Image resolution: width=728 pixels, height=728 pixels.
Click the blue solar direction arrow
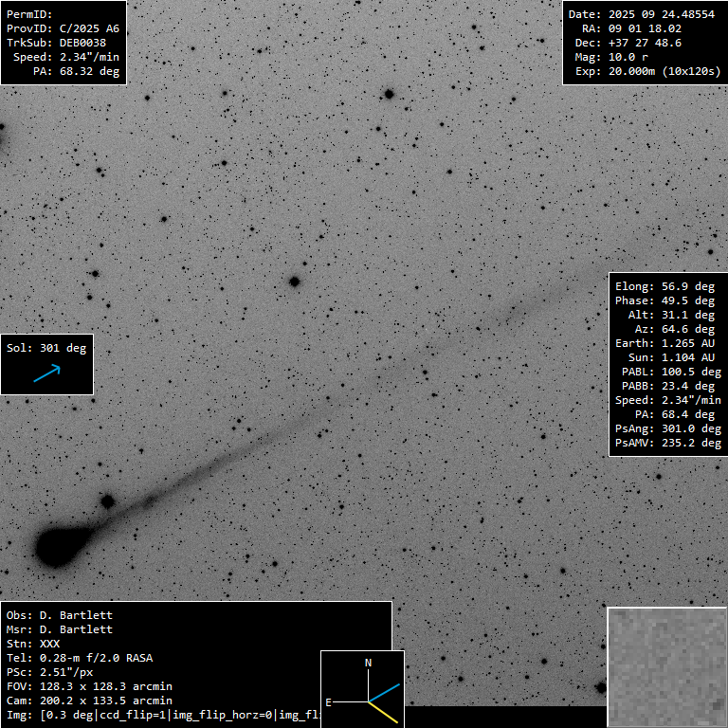click(x=46, y=374)
